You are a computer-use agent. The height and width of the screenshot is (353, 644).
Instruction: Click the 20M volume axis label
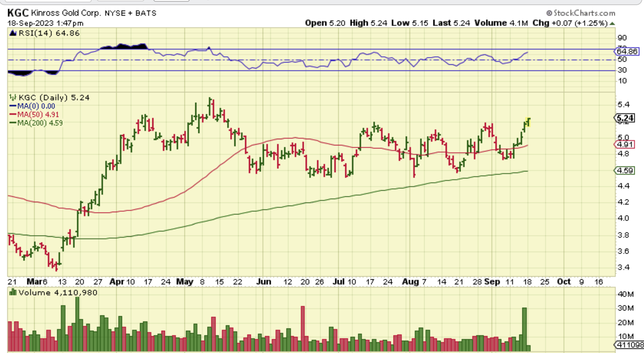tap(626, 322)
